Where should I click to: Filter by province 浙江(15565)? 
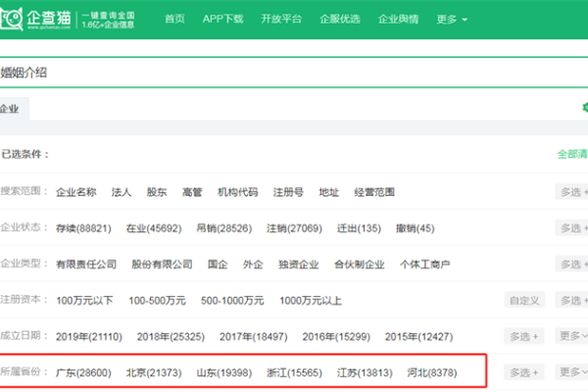[294, 372]
